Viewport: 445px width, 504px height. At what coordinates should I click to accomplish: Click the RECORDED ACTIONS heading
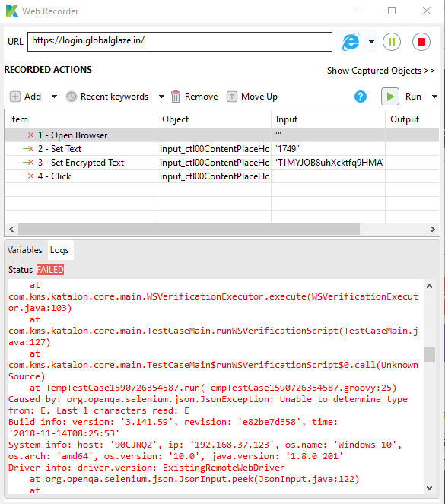point(48,70)
